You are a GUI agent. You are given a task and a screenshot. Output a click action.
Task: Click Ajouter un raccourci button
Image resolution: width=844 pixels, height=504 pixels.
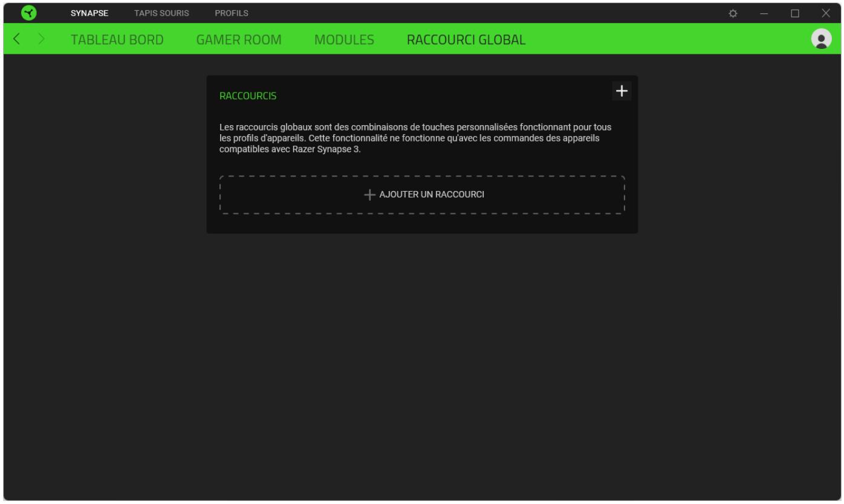[x=422, y=195]
